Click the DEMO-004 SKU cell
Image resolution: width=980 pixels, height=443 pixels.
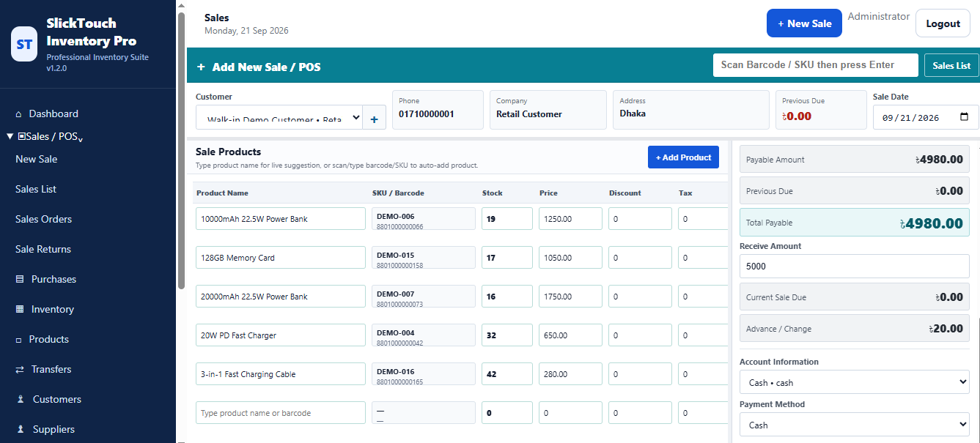[x=424, y=335]
